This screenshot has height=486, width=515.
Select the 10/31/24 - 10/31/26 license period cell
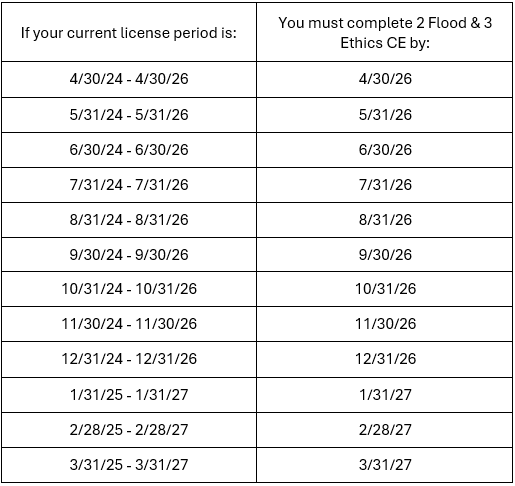coord(129,289)
